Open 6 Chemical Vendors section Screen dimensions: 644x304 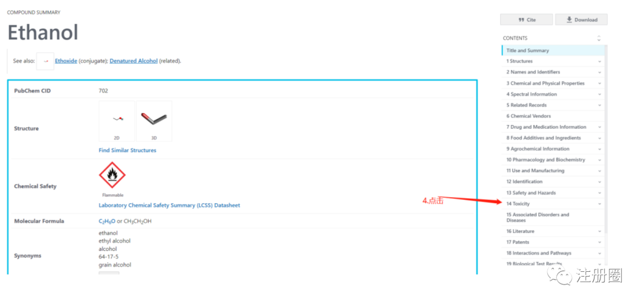click(528, 116)
